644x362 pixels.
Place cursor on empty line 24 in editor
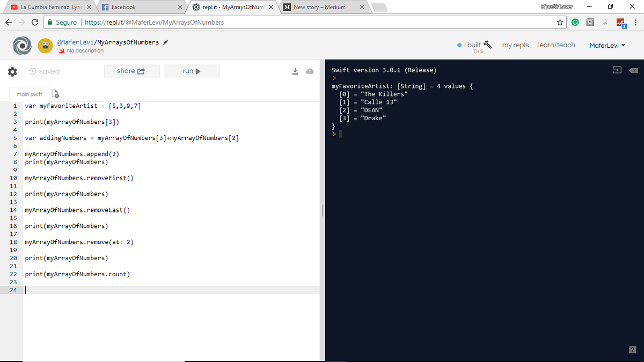(172, 290)
